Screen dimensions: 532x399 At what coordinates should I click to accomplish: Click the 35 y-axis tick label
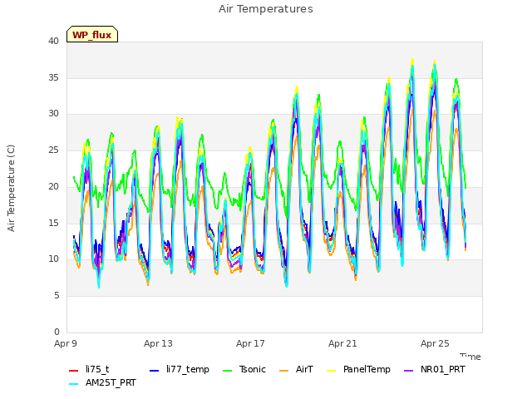pos(53,77)
